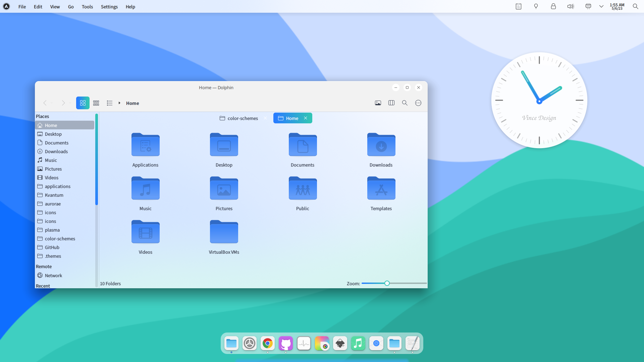This screenshot has width=644, height=362.
Task: Toggle split view in Dolphin toolbar
Action: [x=391, y=103]
